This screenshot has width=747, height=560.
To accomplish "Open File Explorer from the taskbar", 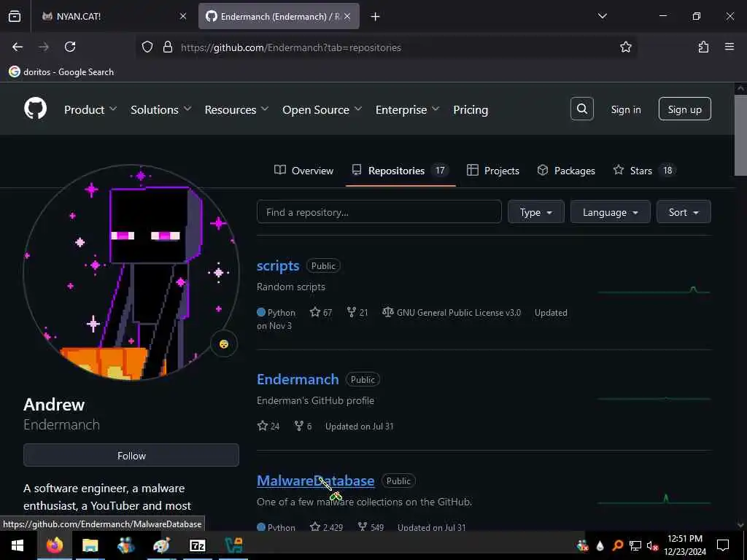I will (90, 545).
